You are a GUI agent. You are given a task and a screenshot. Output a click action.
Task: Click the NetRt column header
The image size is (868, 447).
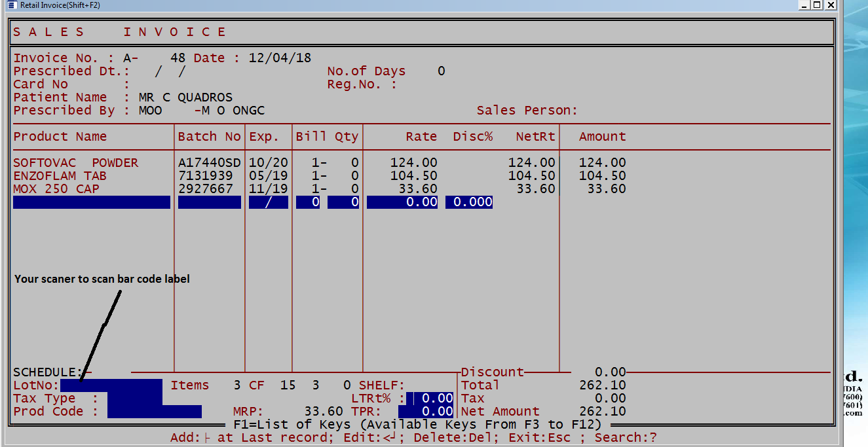coord(536,137)
